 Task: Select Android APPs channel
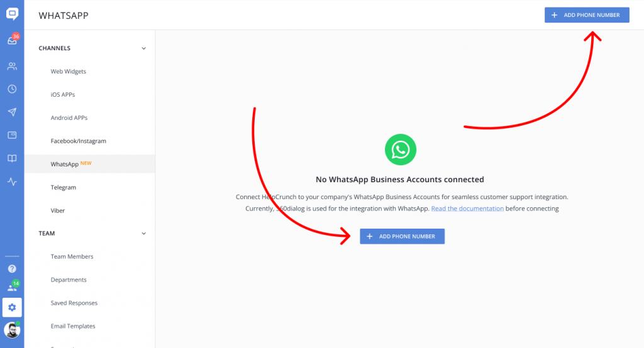69,117
